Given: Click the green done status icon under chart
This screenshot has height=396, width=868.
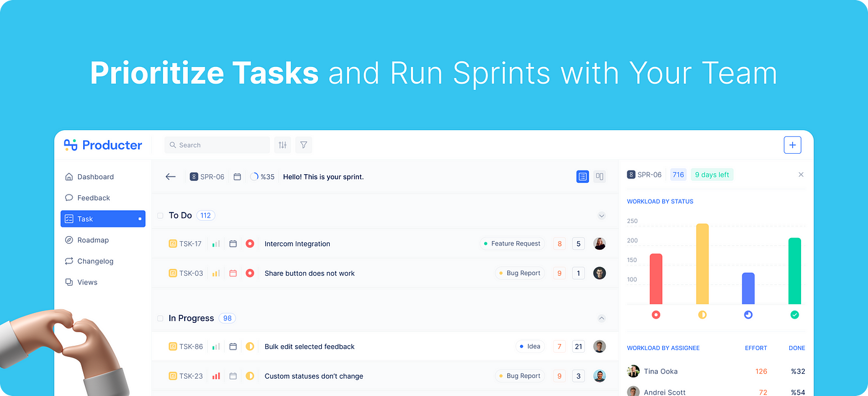Looking at the screenshot, I should (x=795, y=315).
